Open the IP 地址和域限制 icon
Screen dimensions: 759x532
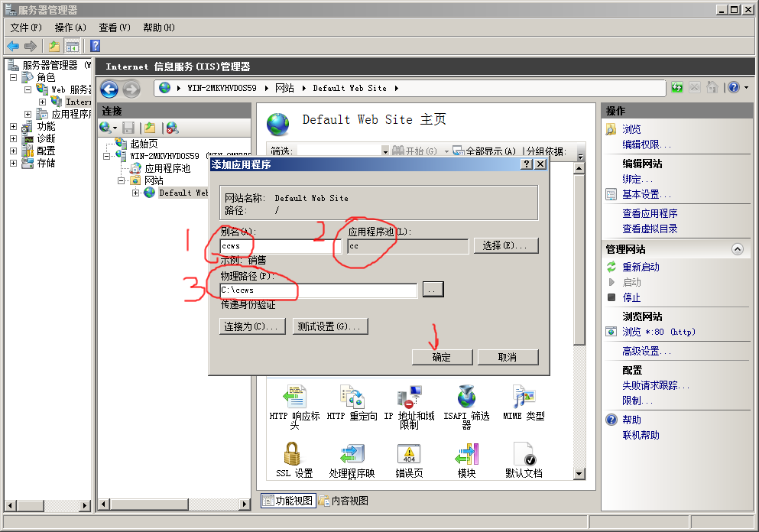pyautogui.click(x=409, y=398)
